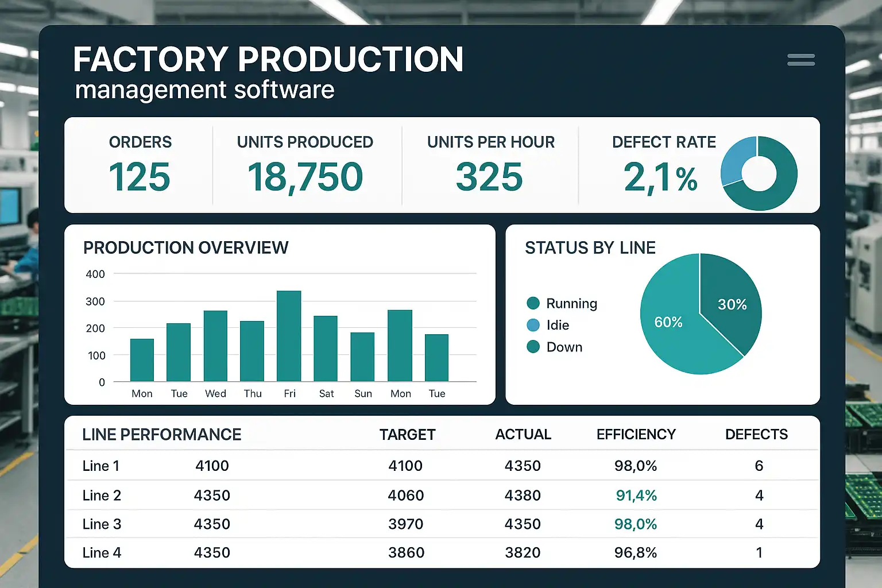Click the Defect Rate donut chart
This screenshot has height=588, width=882.
point(759,173)
